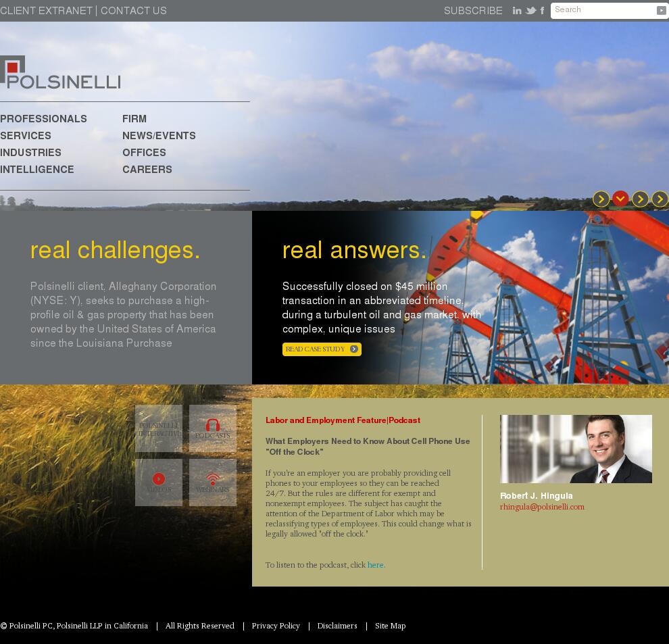This screenshot has height=644, width=669.
Task: Open the Privacy Policy footer link
Action: (x=276, y=626)
